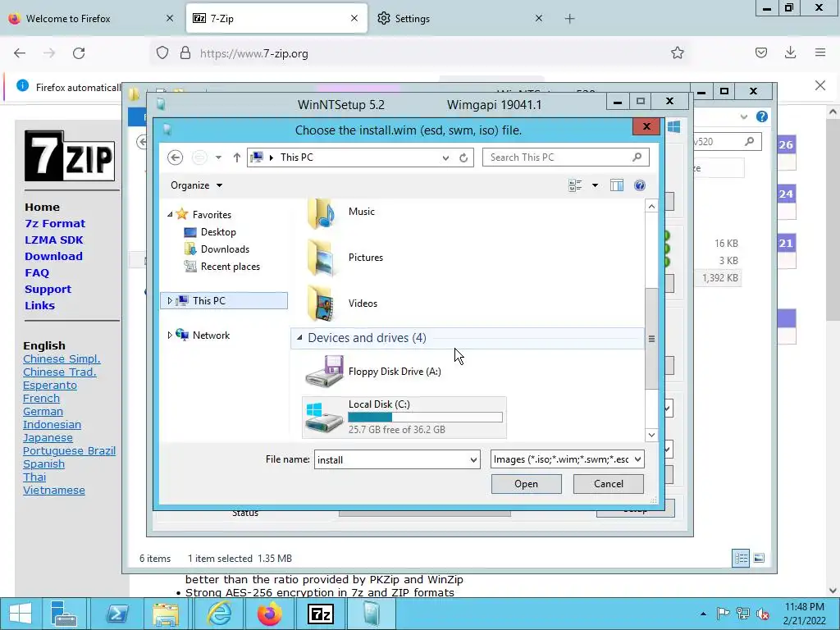Refresh the This PC location
Screen dimensions: 840x630
[464, 157]
